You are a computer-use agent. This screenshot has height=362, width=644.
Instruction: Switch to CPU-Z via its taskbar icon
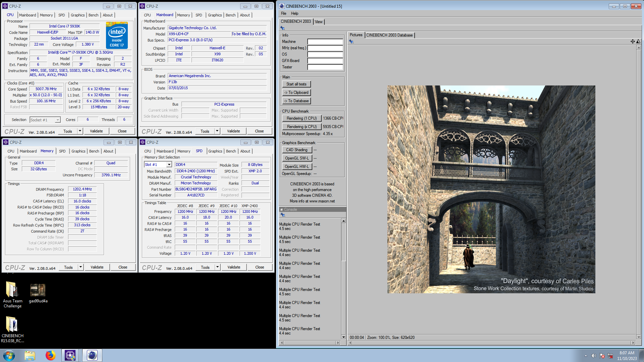click(x=70, y=355)
